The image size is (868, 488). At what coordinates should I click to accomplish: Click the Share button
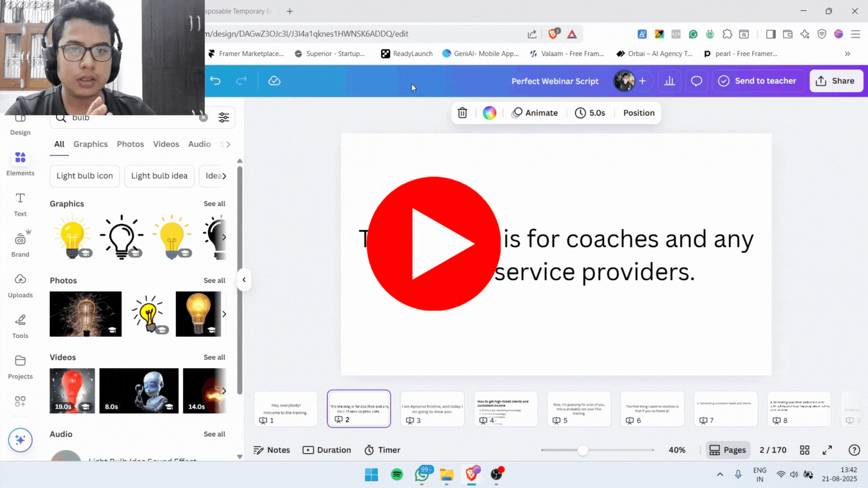[x=835, y=81]
